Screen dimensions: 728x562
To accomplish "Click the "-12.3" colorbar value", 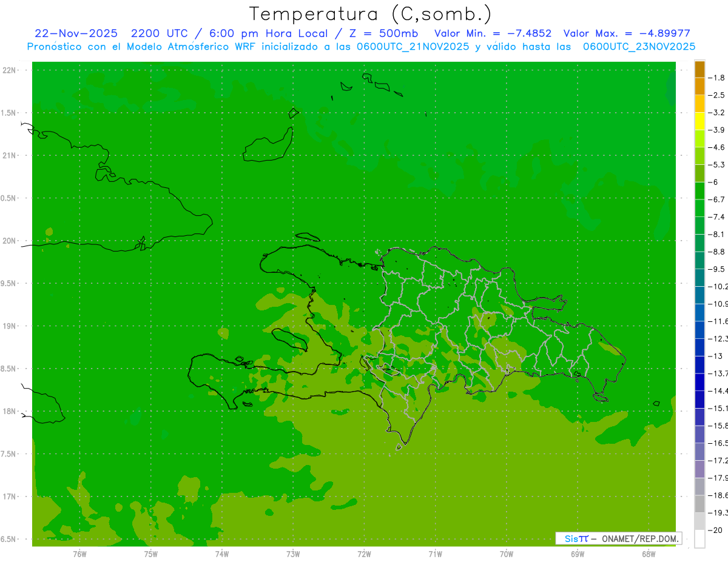I will [718, 339].
